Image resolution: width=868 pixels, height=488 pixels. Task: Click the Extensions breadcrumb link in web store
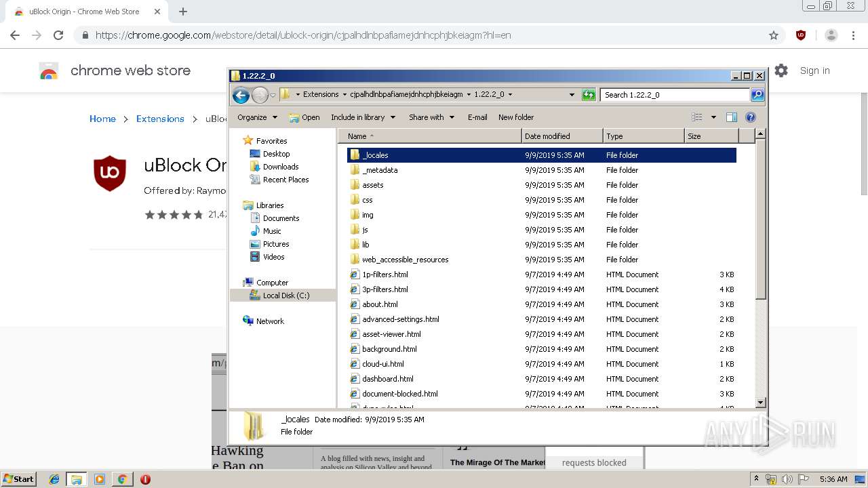click(160, 119)
